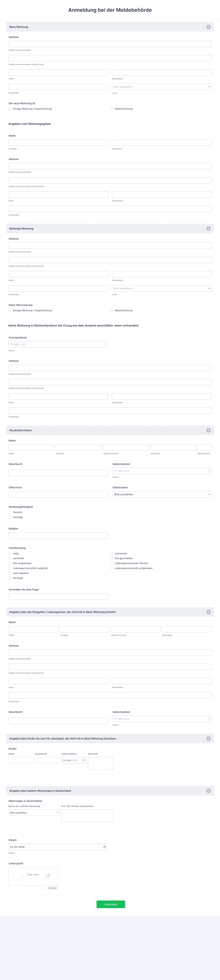Open the Geburtsland dropdown
The image size is (220, 980).
pyautogui.click(x=162, y=494)
